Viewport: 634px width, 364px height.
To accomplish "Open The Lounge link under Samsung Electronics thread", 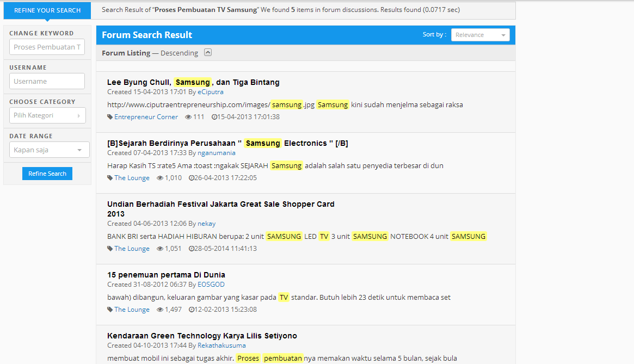I will pos(132,178).
